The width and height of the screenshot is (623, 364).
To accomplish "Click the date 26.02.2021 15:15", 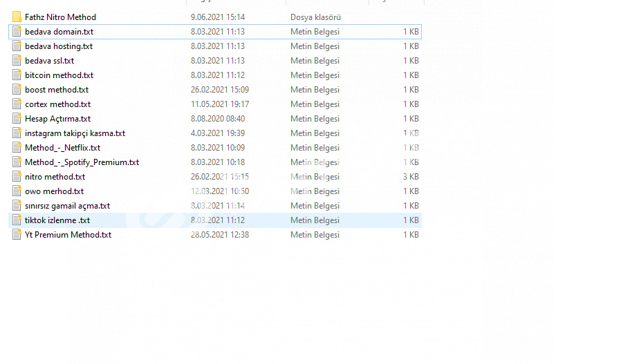I will click(220, 177).
